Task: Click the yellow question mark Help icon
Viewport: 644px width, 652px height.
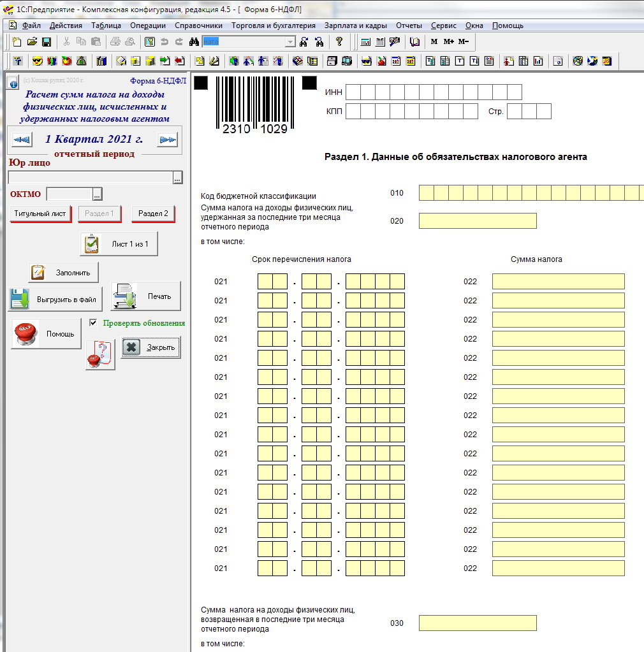Action: pos(339,41)
